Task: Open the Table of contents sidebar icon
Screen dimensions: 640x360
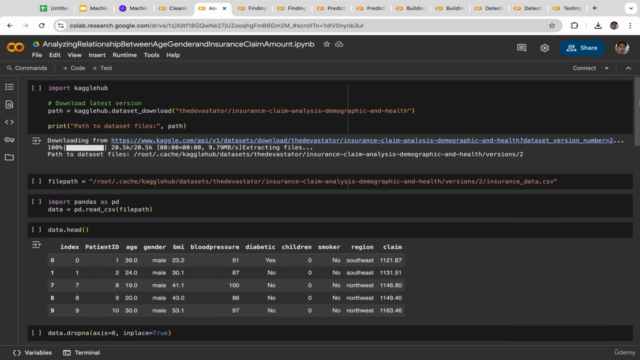Action: (9, 87)
